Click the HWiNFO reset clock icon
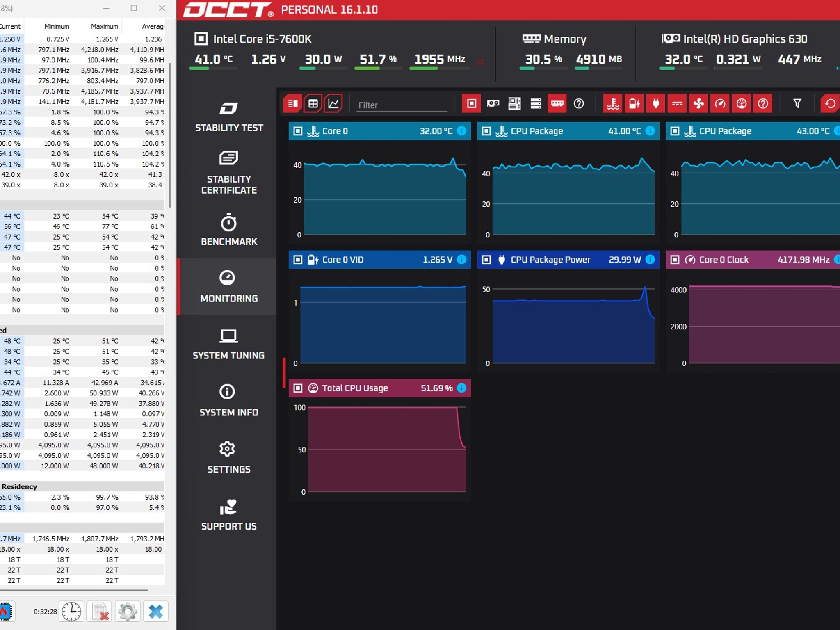Screen dimensions: 840x630 pyautogui.click(x=71, y=612)
